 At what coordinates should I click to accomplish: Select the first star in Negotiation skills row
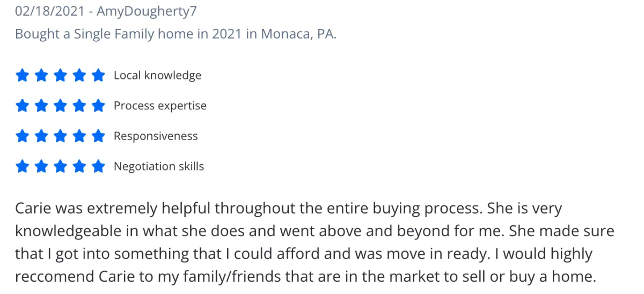(22, 166)
